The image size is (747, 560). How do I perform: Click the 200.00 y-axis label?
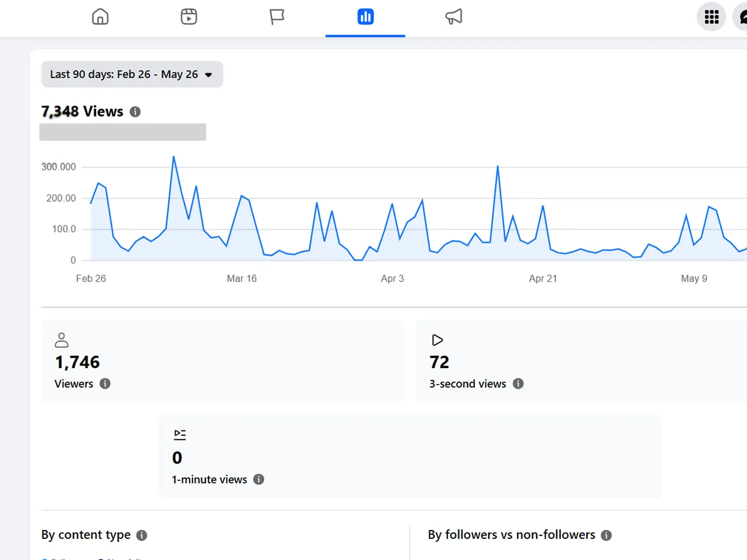[61, 198]
